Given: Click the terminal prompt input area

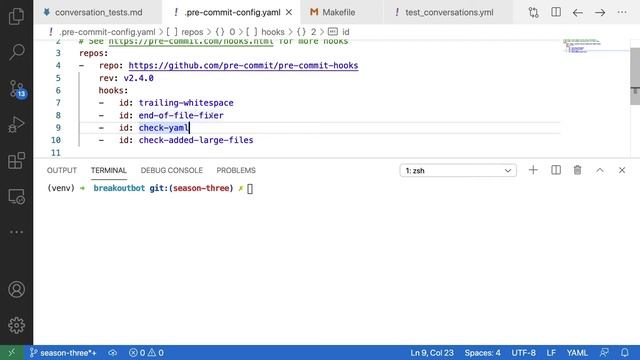Looking at the screenshot, I should [x=250, y=189].
